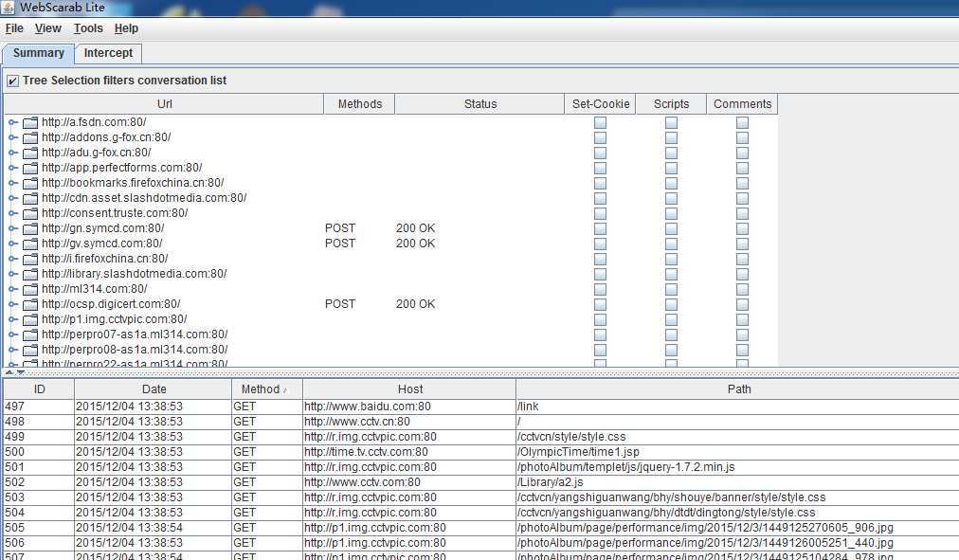959x560 pixels.
Task: Toggle Set-Cookie checkbox for ml314.com row
Action: tap(600, 289)
